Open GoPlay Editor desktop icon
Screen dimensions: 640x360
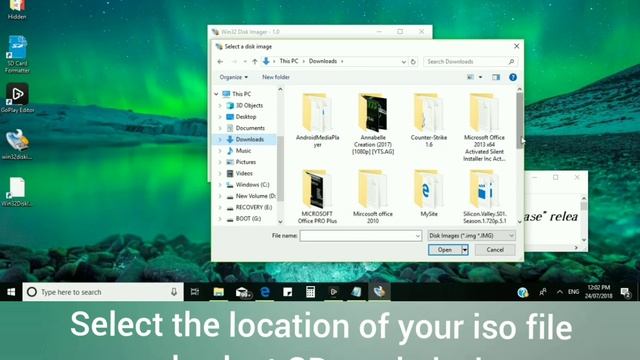point(17,98)
